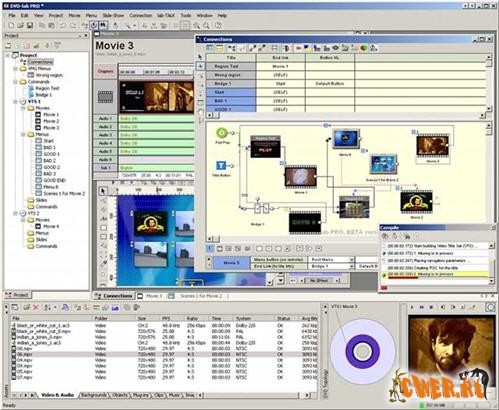Collapse the VTS 1 tree node
The width and height of the screenshot is (499, 410).
click(x=16, y=101)
